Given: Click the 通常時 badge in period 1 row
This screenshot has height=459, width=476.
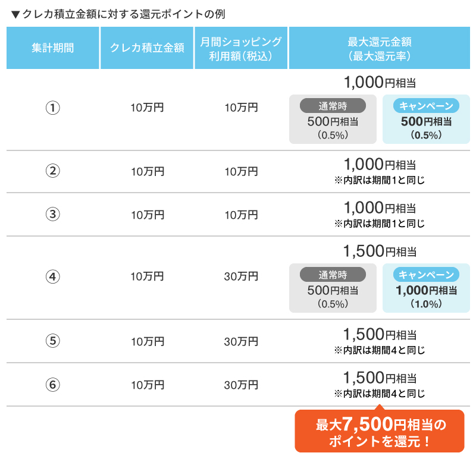Looking at the screenshot, I should tap(333, 106).
